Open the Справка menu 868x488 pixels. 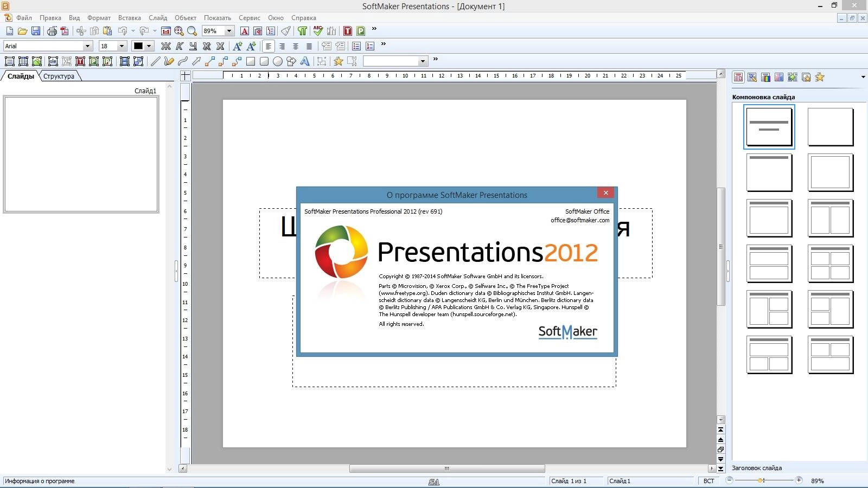click(304, 18)
